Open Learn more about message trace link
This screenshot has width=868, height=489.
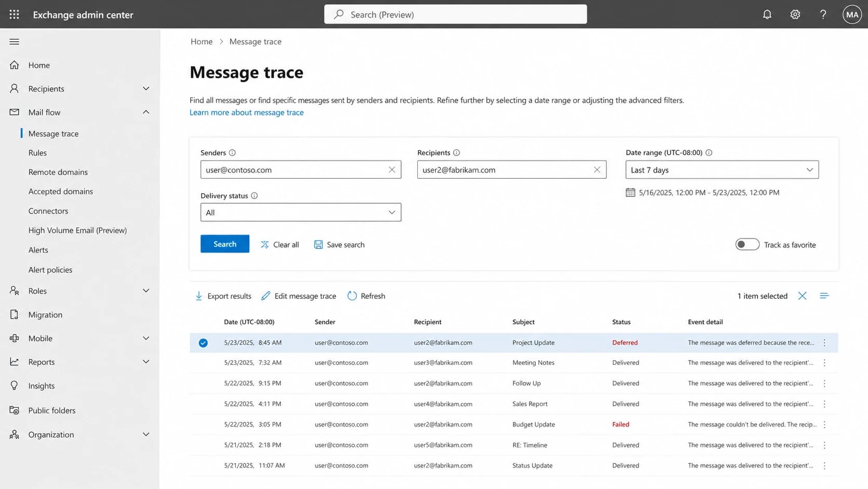(x=247, y=112)
